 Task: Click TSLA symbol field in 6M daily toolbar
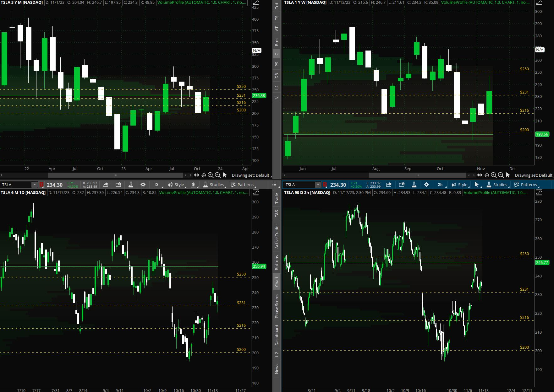pos(16,185)
